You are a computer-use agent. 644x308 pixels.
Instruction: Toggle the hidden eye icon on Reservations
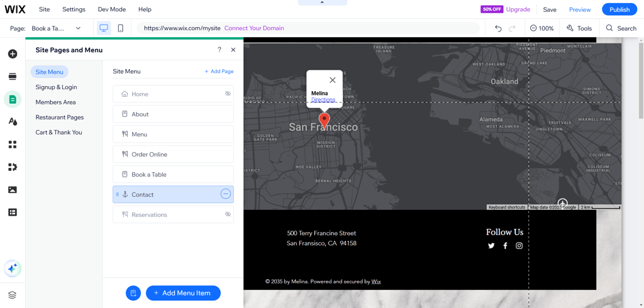228,214
